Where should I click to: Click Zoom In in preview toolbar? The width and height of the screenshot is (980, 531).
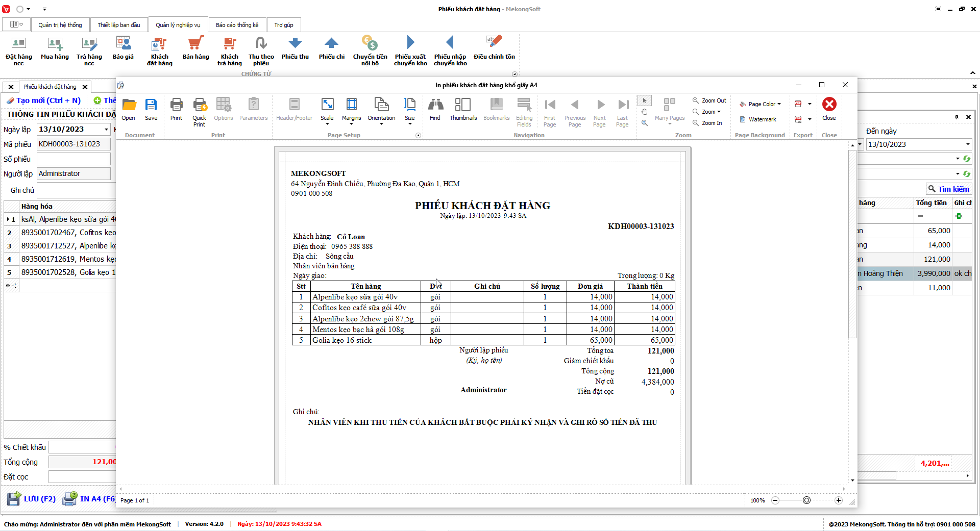[x=707, y=123]
